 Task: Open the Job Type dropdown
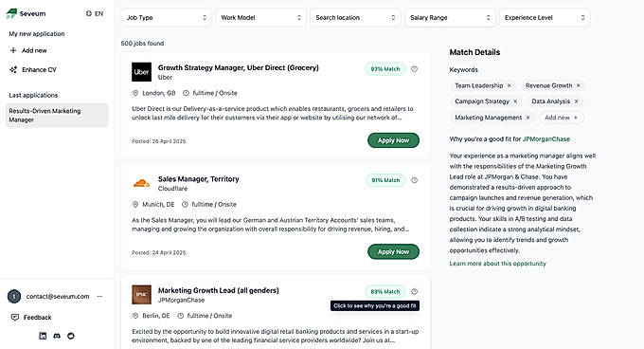pos(167,18)
